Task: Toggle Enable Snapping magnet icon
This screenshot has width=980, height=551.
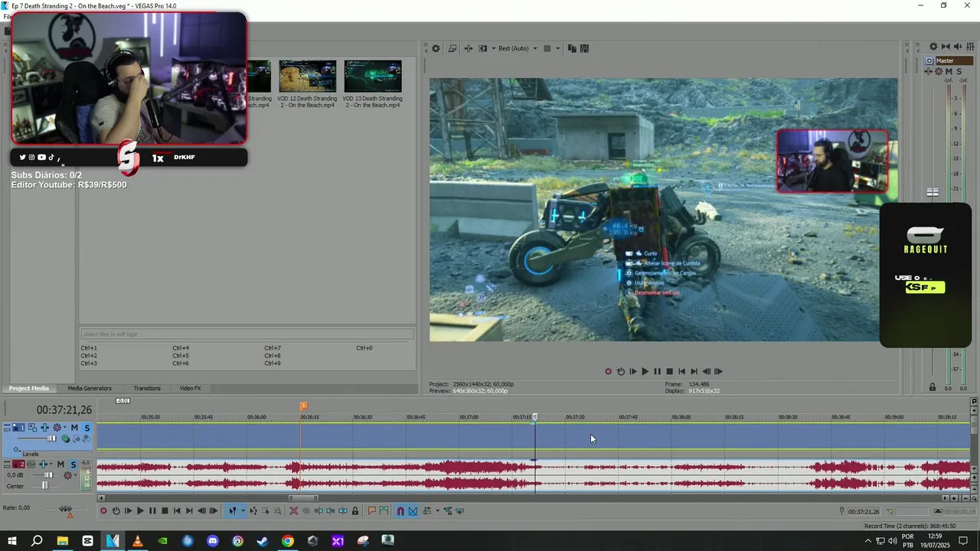Action: pos(400,510)
